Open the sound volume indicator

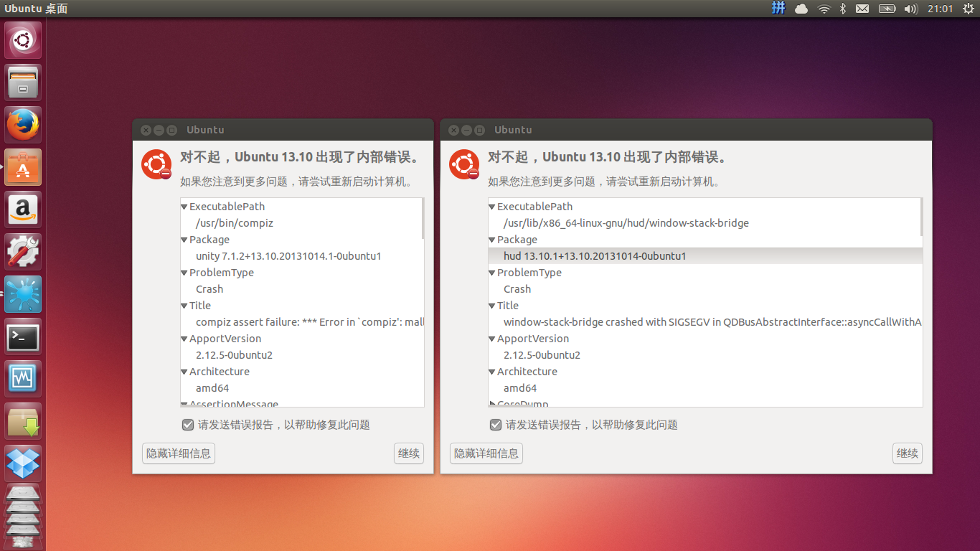click(x=911, y=9)
